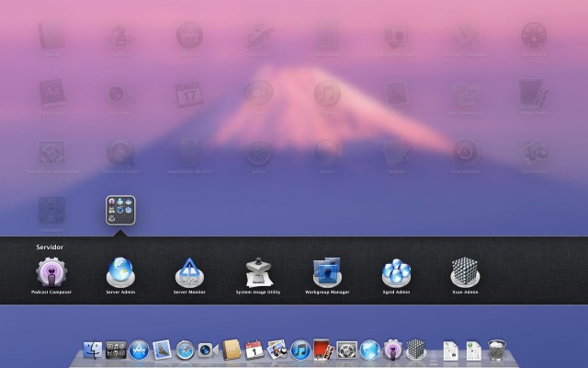
Task: Select the dimmed Reproductor de DVD icon
Action: pos(189,153)
